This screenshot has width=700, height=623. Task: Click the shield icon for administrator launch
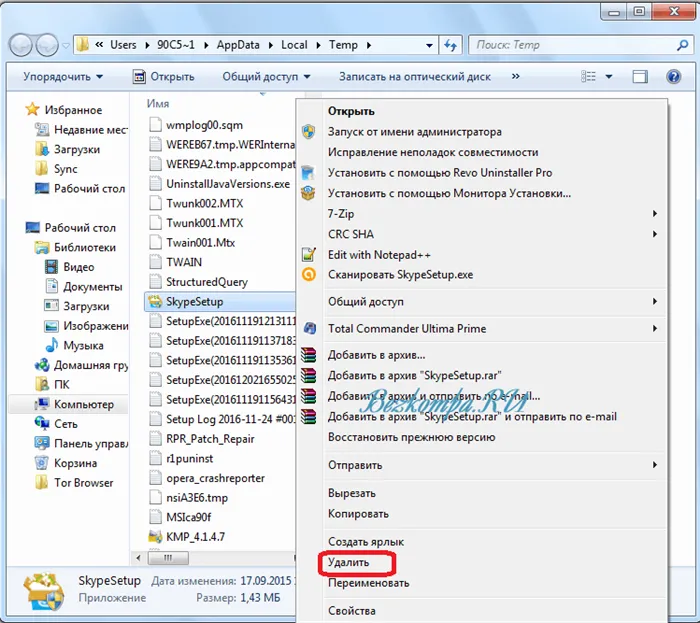point(308,132)
